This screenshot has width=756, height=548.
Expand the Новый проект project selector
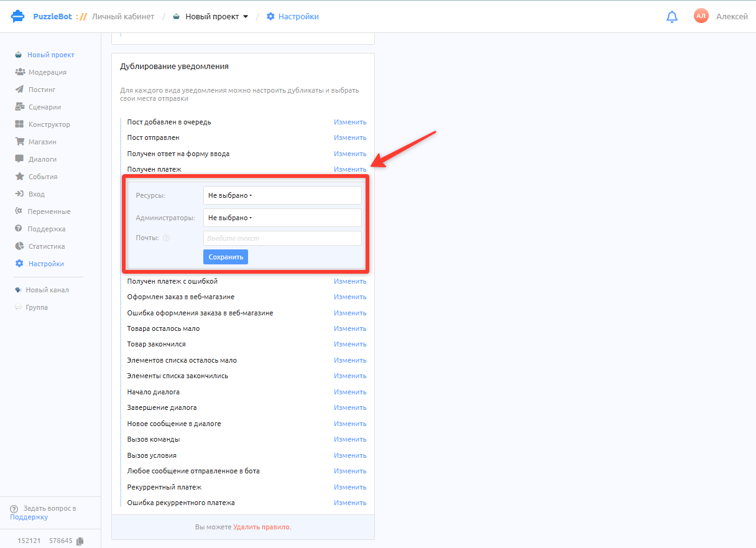point(211,17)
